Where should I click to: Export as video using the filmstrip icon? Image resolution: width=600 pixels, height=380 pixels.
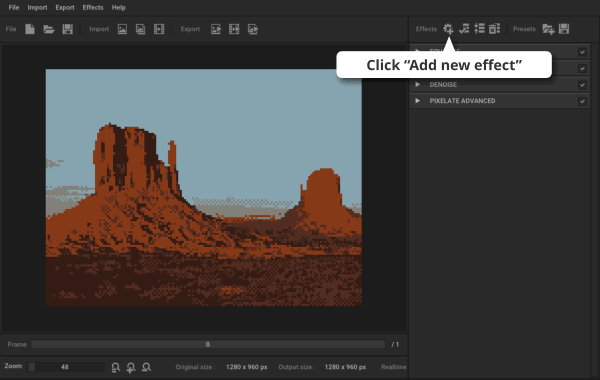pos(234,29)
